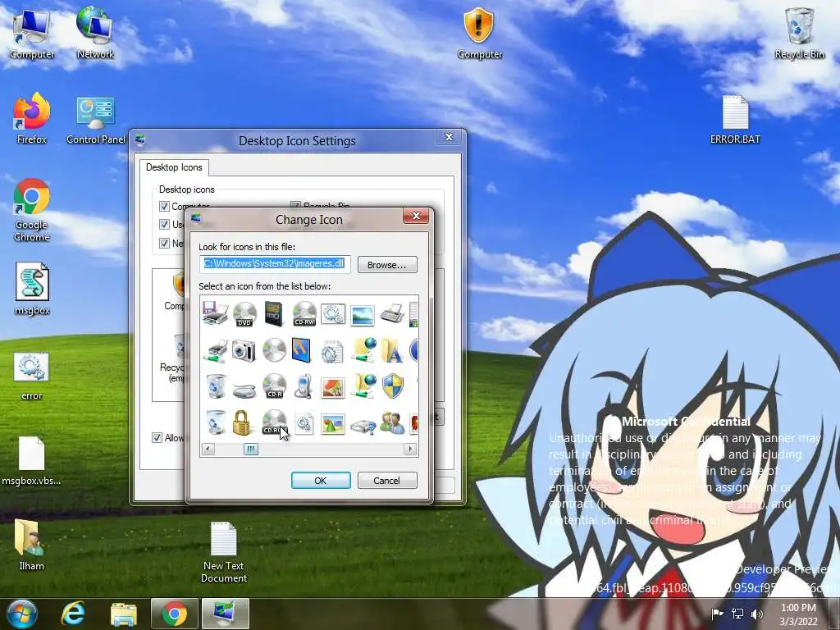Select the Recycle Bin desktop icon
The width and height of the screenshot is (840, 630).
click(x=799, y=33)
